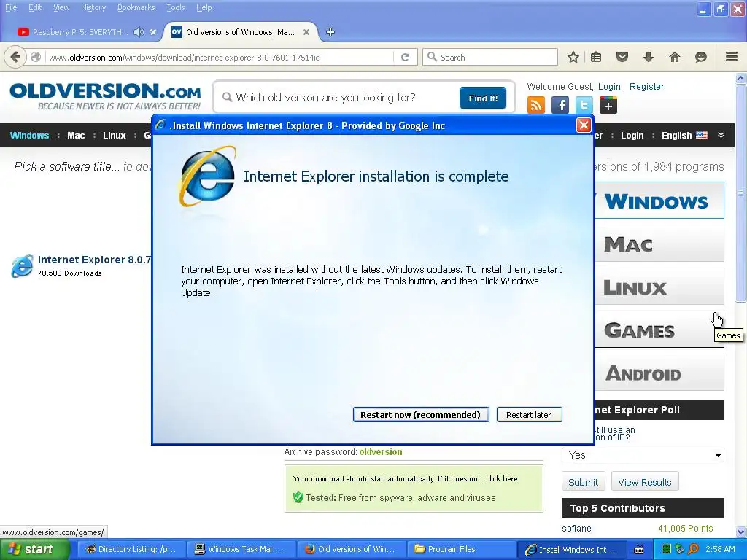Submit the Internet Explorer poll
The height and width of the screenshot is (560, 747).
point(583,482)
